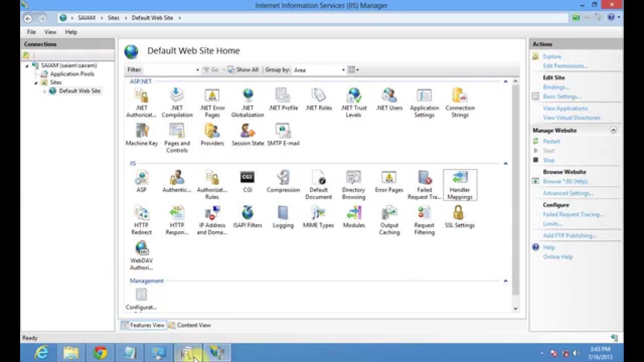Open Failed Request Tracing Rules icon
Viewport: 644px width, 362px height.
pos(424,185)
